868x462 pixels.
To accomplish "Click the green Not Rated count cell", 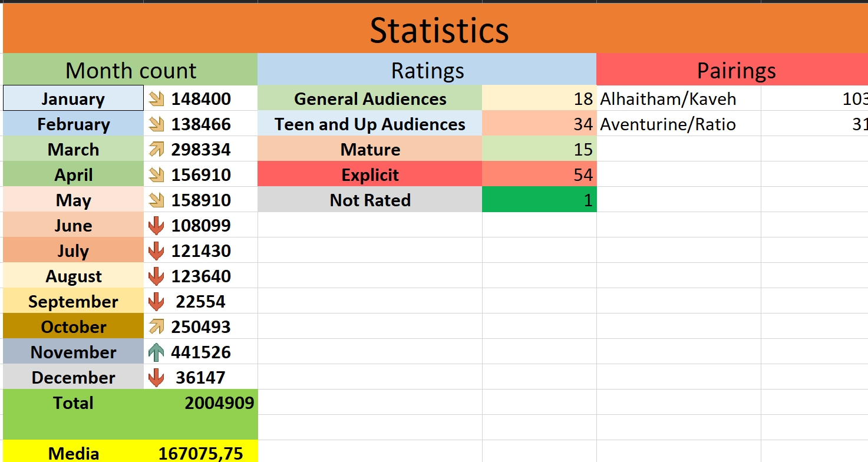I will [x=539, y=200].
